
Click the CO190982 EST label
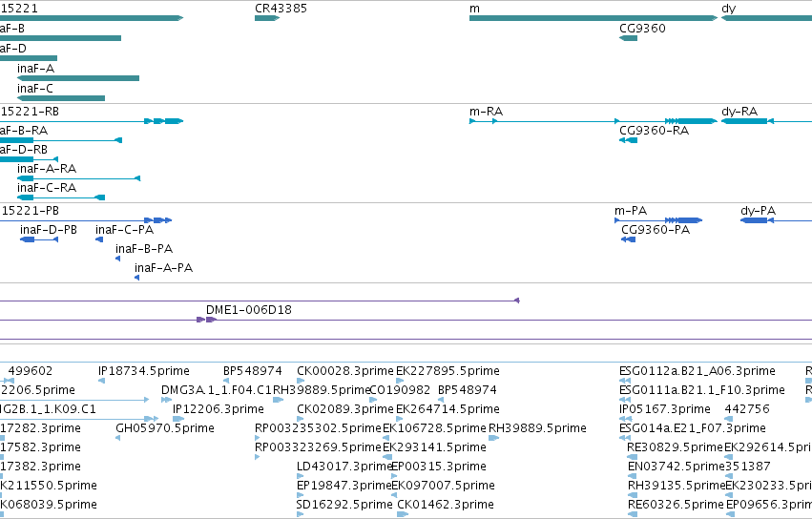click(x=400, y=390)
